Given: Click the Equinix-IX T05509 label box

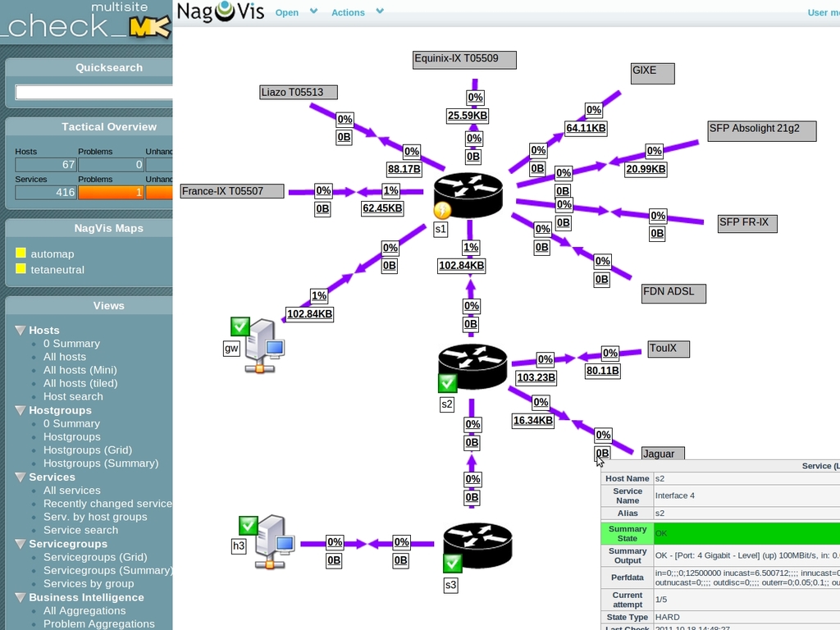Looking at the screenshot, I should click(464, 59).
